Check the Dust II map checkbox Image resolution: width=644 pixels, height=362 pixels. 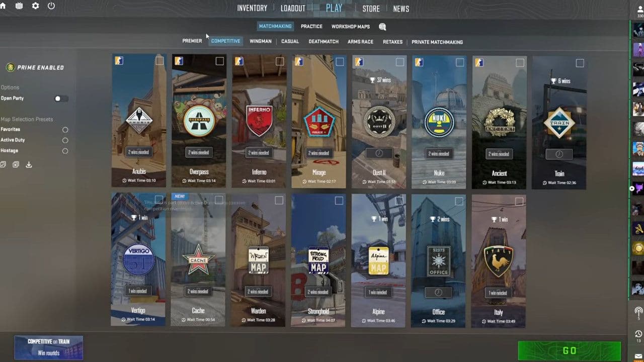point(399,62)
